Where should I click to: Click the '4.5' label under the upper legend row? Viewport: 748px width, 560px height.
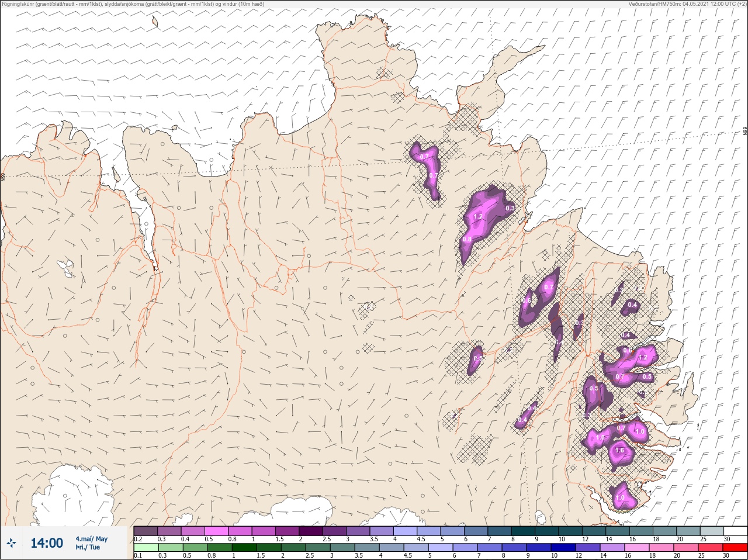pos(421,539)
